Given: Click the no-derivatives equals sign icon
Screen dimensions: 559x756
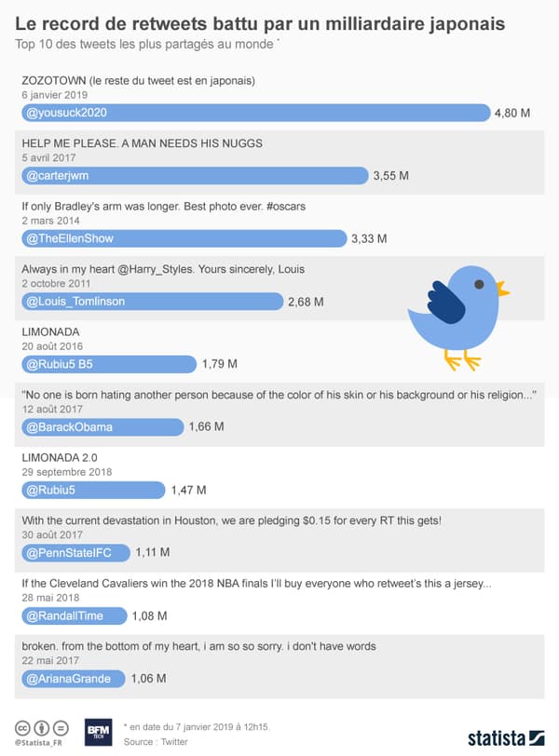Looking at the screenshot, I should point(61,727).
